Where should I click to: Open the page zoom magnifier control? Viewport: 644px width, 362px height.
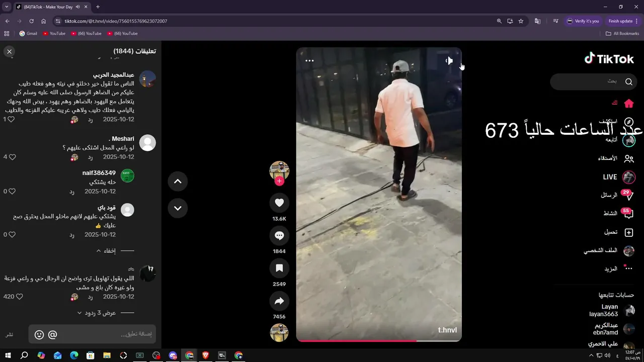click(x=499, y=21)
